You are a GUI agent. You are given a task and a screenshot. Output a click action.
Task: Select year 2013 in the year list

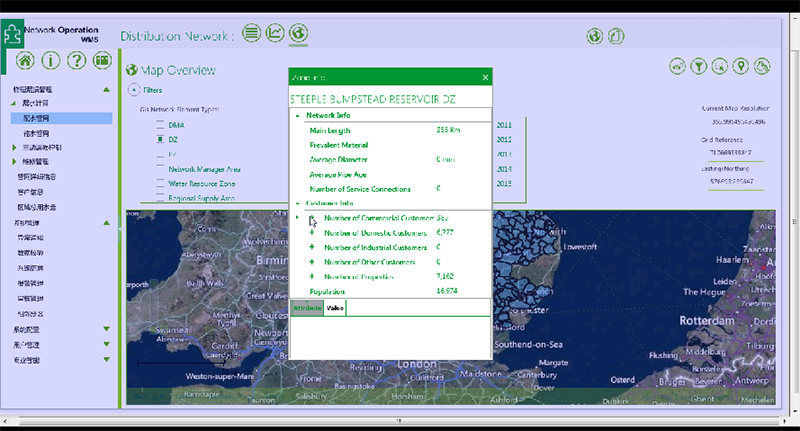click(x=503, y=155)
